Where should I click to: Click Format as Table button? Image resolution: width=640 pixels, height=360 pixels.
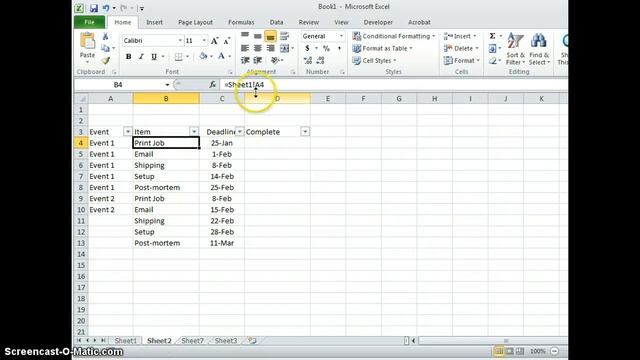click(382, 49)
